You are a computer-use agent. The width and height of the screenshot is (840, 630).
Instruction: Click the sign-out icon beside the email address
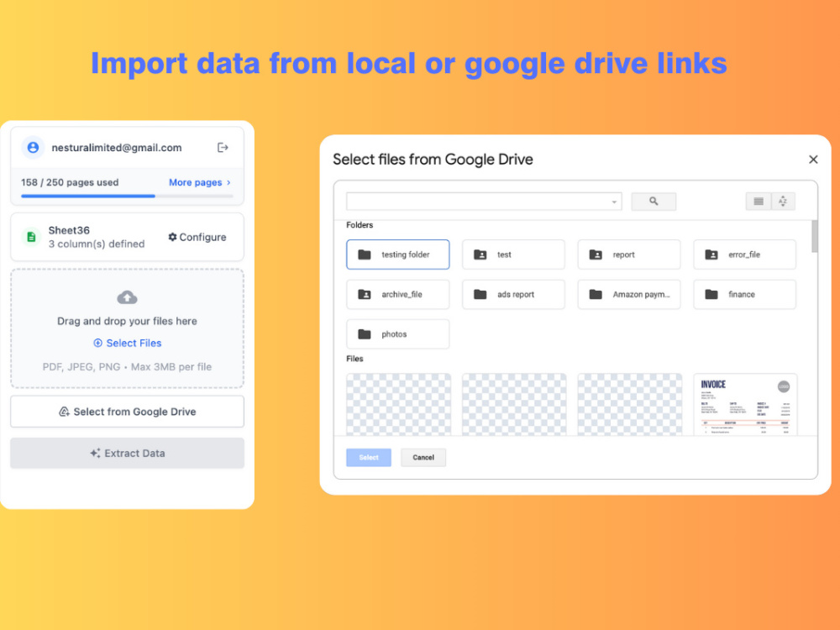(223, 147)
